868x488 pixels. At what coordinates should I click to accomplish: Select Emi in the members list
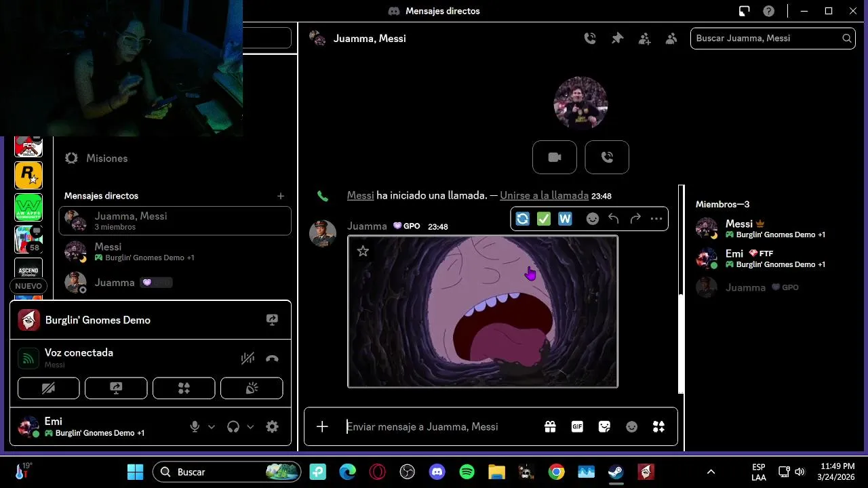click(x=773, y=258)
